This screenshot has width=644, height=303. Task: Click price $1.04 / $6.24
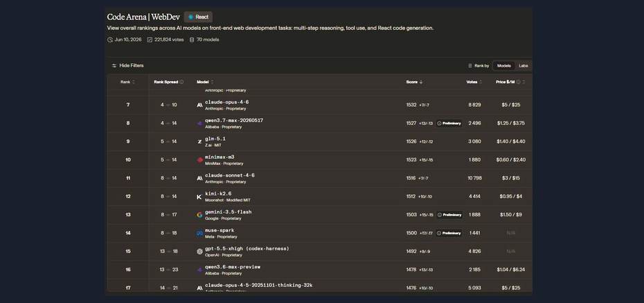[x=510, y=270]
